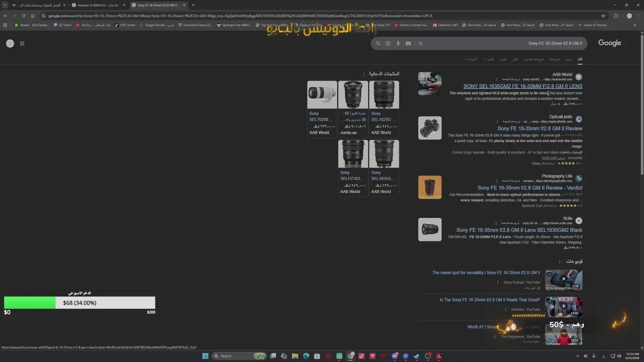The image size is (644, 362).
Task: Open Chrome profile avatar in toolbar
Action: click(x=629, y=16)
